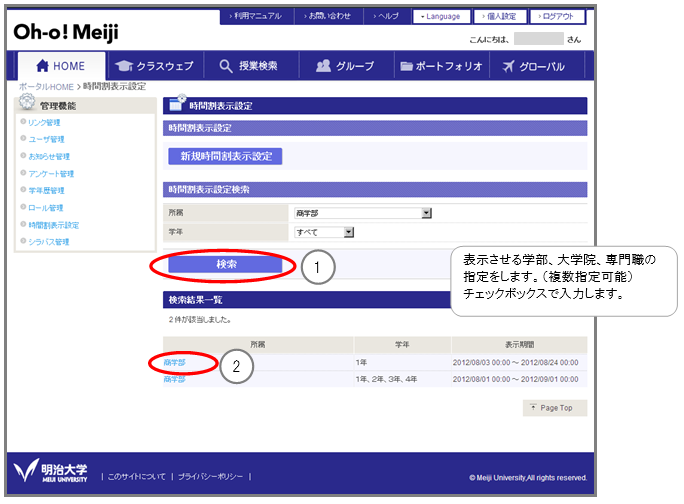Click the 明治大学 footer logo

tap(51, 471)
